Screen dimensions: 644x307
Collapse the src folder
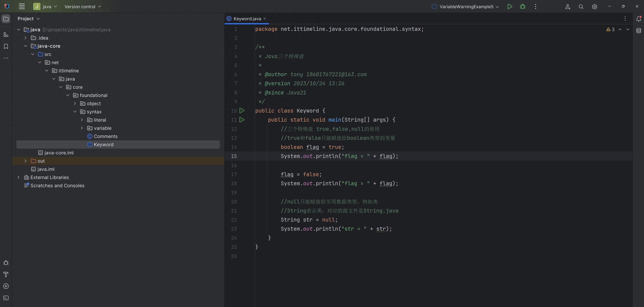pos(33,54)
